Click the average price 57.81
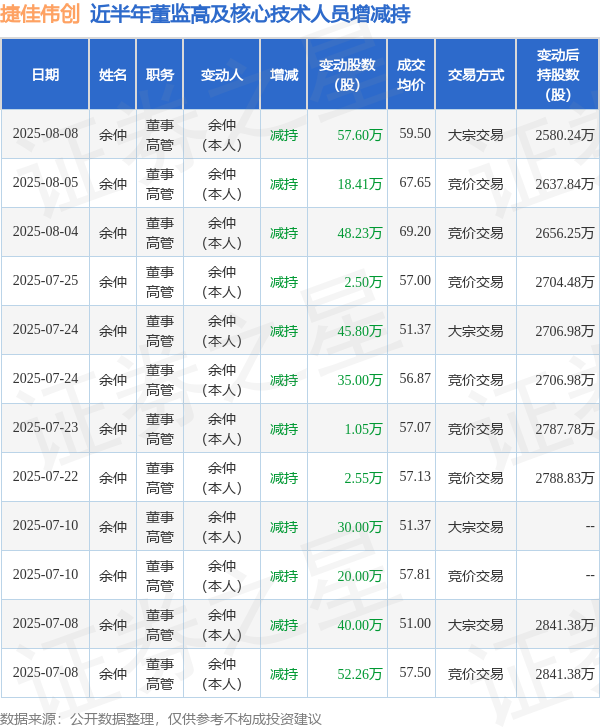This screenshot has height=728, width=600. [x=415, y=575]
